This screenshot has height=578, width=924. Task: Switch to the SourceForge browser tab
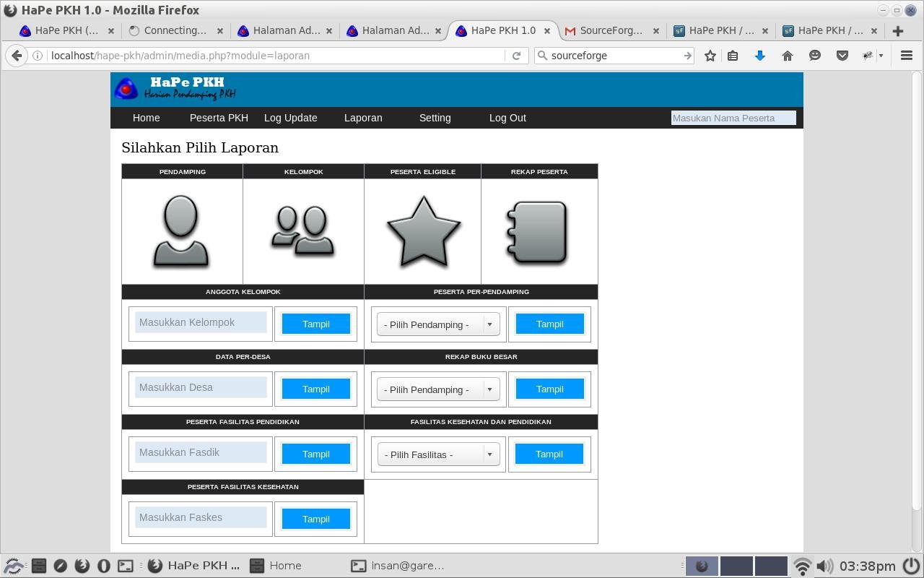[x=610, y=30]
